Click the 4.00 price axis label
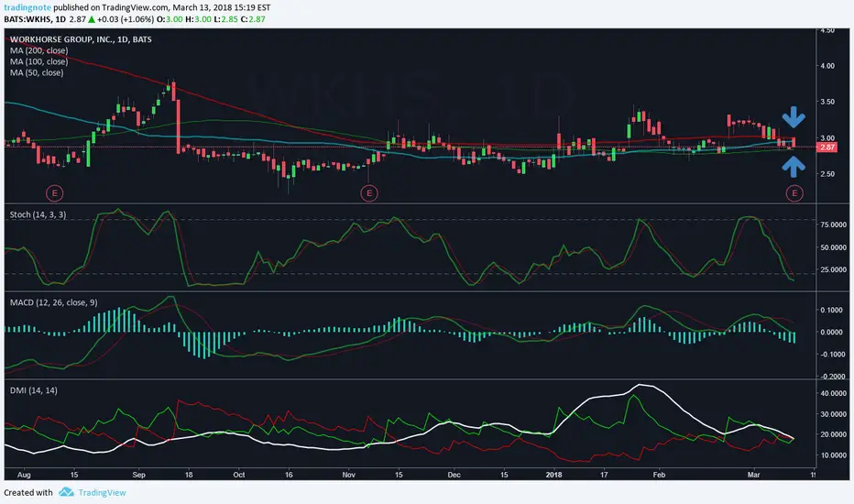 pos(827,66)
